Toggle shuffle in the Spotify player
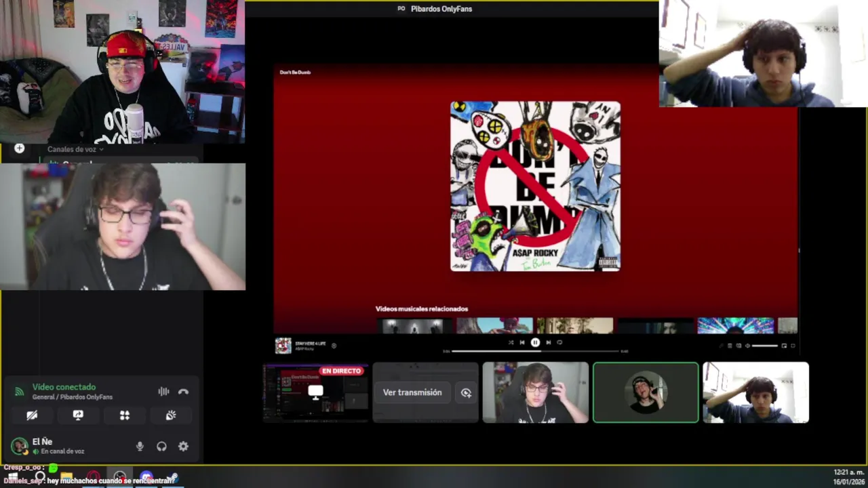The image size is (868, 488). click(511, 342)
